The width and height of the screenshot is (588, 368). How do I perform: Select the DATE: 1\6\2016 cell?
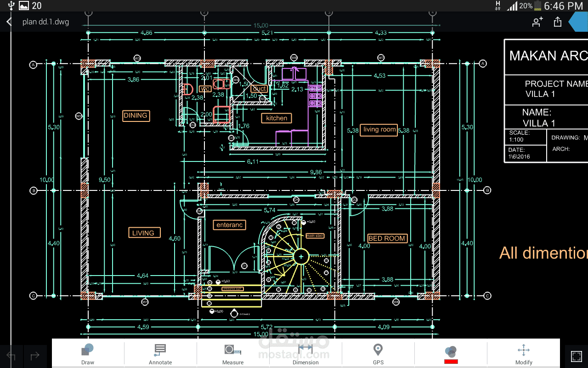click(525, 153)
